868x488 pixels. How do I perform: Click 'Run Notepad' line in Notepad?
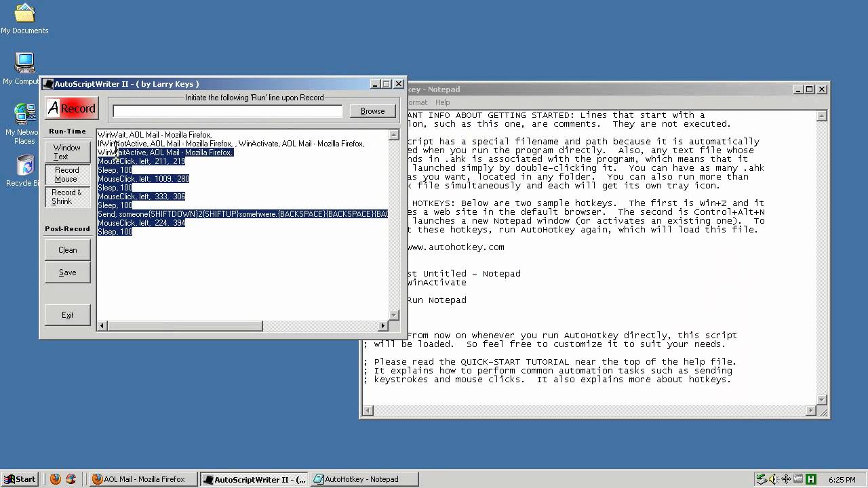(437, 300)
